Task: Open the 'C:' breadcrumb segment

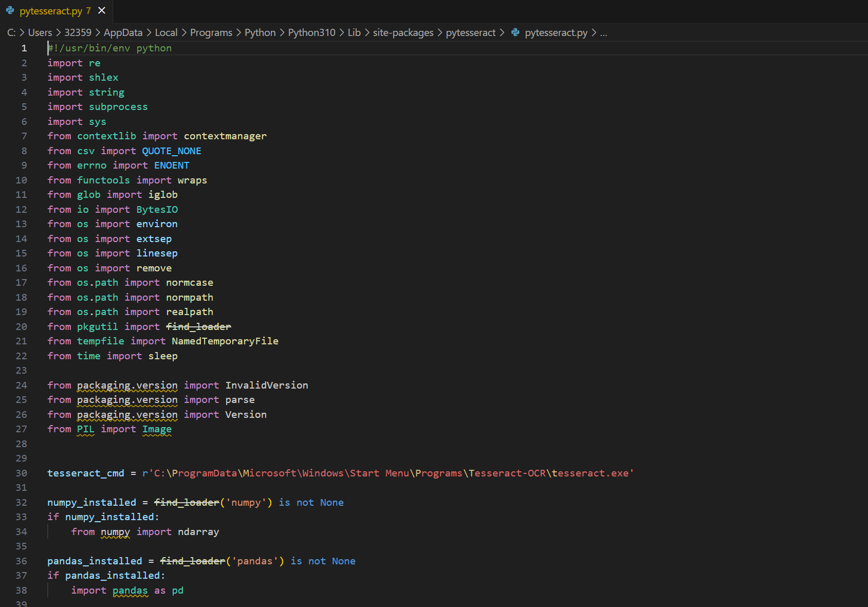Action: click(11, 32)
